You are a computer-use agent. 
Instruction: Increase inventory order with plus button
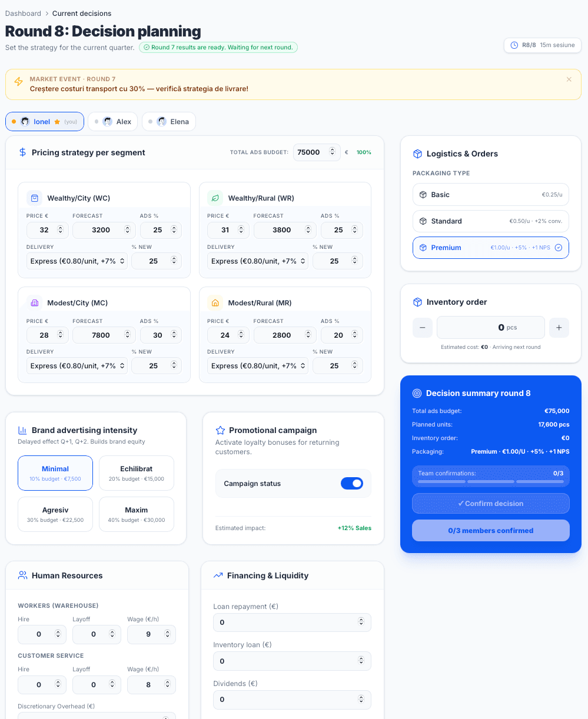(559, 327)
